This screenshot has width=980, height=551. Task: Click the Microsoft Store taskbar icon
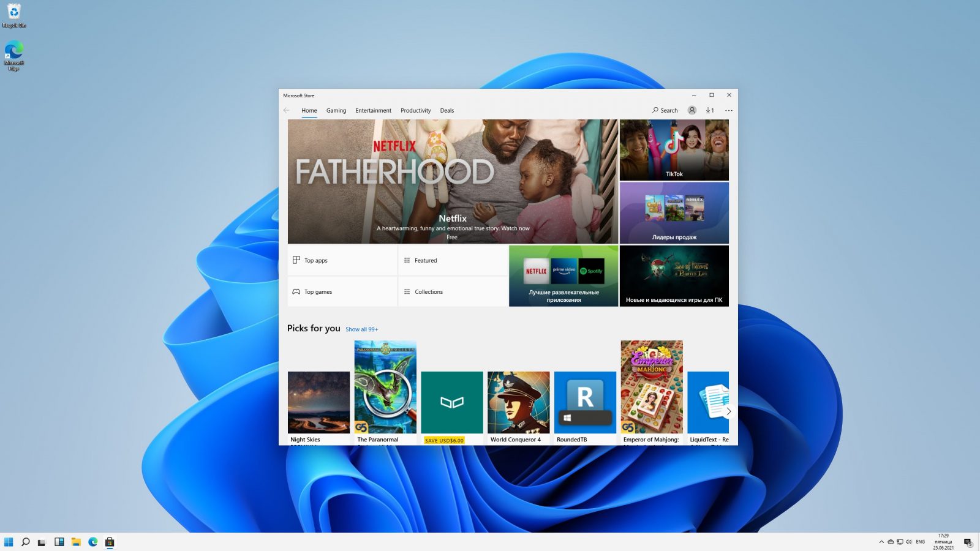[x=110, y=542]
